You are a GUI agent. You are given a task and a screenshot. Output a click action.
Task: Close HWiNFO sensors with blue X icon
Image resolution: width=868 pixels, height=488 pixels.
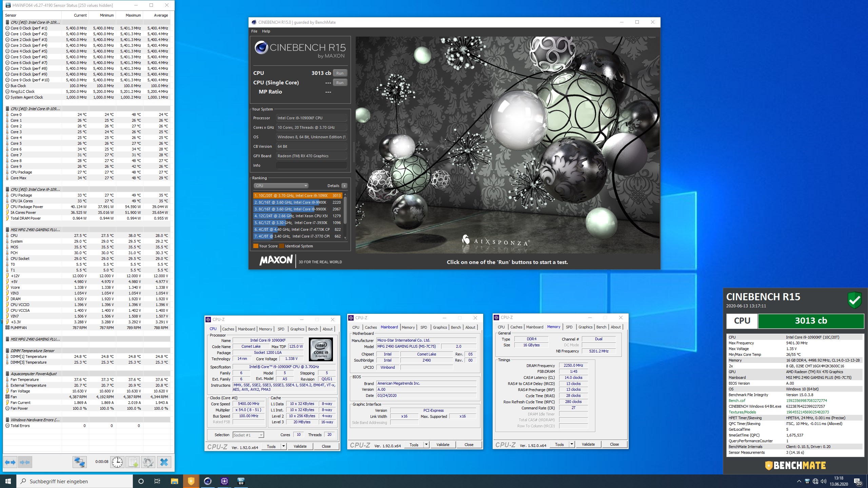[x=164, y=462]
